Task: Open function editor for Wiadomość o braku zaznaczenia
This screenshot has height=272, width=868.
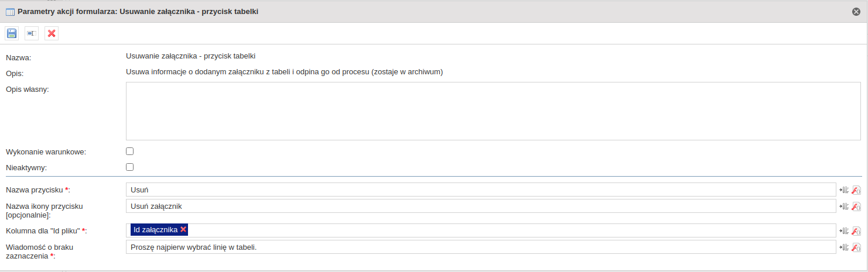Action: [856, 247]
